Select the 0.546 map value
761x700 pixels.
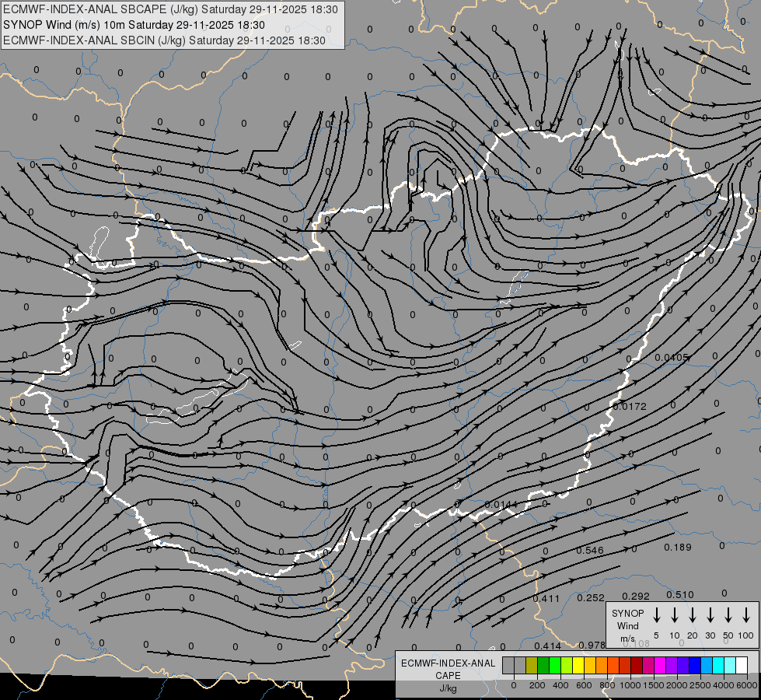tap(590, 551)
